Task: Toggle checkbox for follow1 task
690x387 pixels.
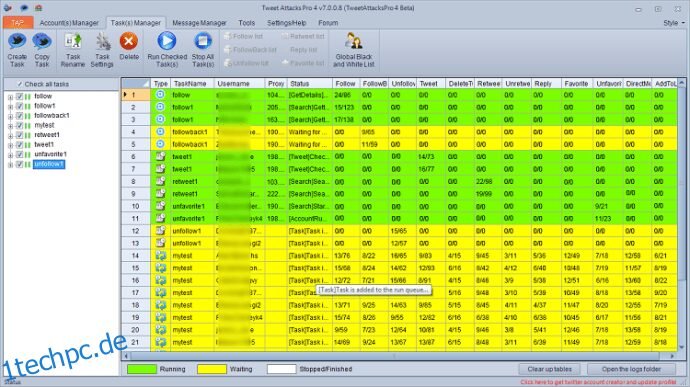Action: pyautogui.click(x=19, y=106)
